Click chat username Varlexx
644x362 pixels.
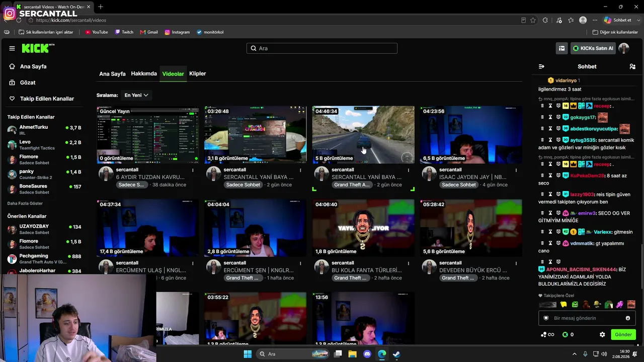coord(603,232)
